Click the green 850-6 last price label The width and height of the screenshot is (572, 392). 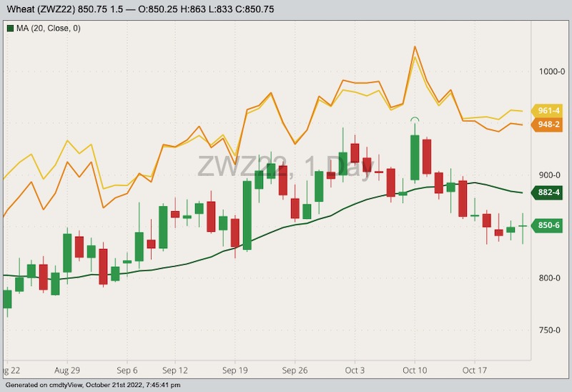tap(547, 225)
